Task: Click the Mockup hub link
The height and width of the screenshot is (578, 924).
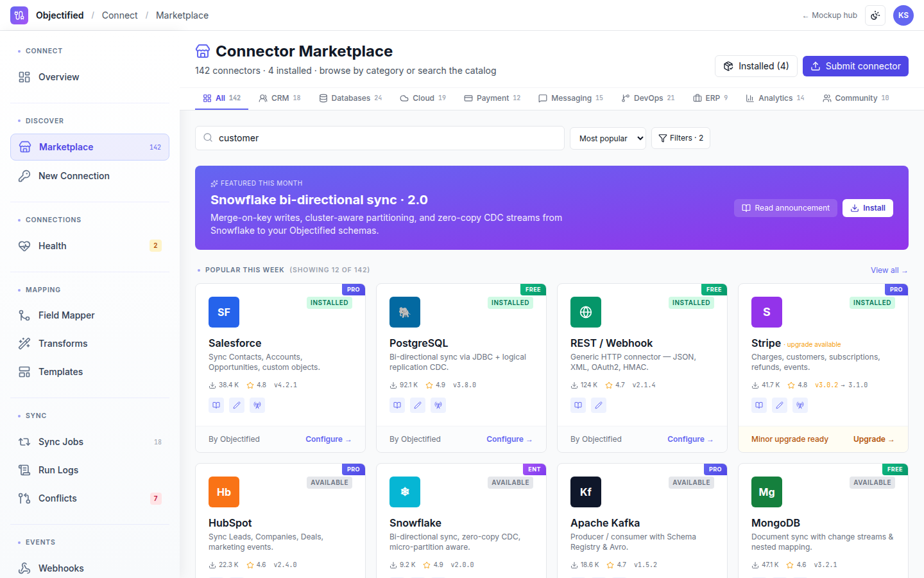Action: point(830,15)
